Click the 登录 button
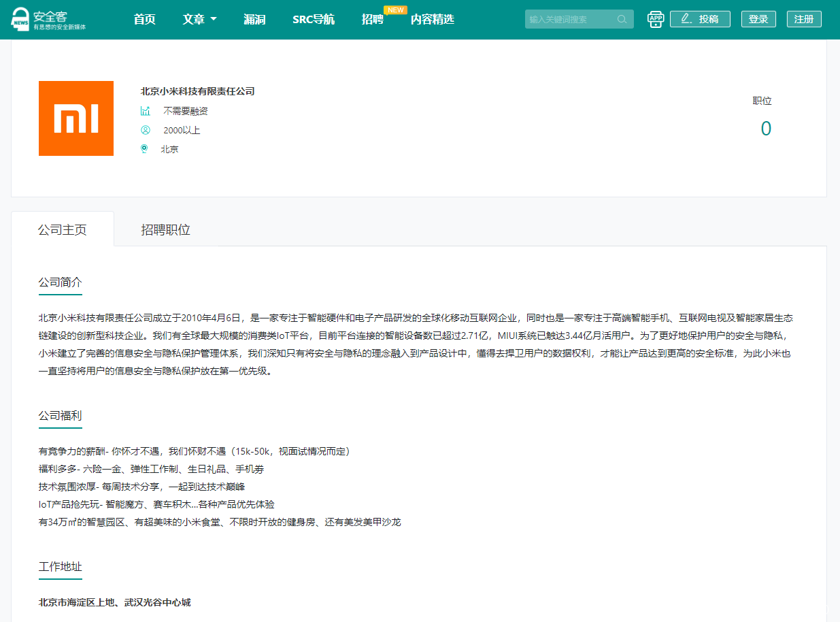This screenshot has width=840, height=622. 758,19
